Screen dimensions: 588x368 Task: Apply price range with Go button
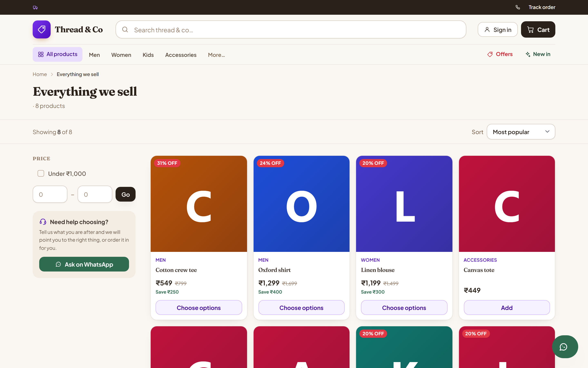coord(125,194)
